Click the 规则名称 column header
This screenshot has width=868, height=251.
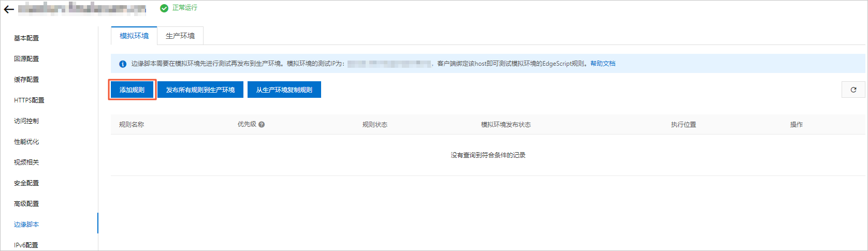(x=132, y=125)
